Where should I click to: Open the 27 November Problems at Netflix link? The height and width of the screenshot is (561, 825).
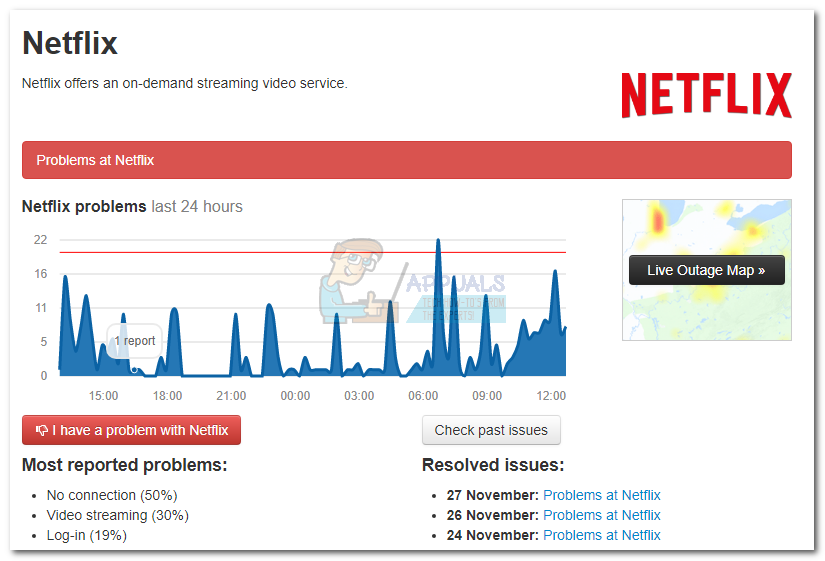[601, 495]
